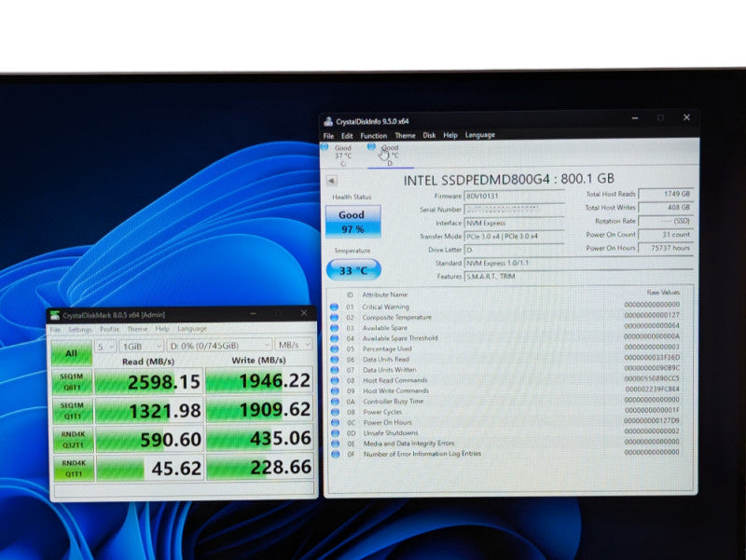Open Edit menu in CrystalDiskInfo
Image resolution: width=746 pixels, height=560 pixels.
[x=347, y=136]
